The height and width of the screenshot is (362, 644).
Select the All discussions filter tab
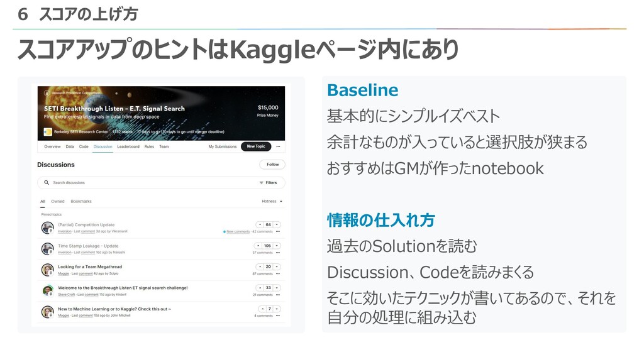click(43, 202)
